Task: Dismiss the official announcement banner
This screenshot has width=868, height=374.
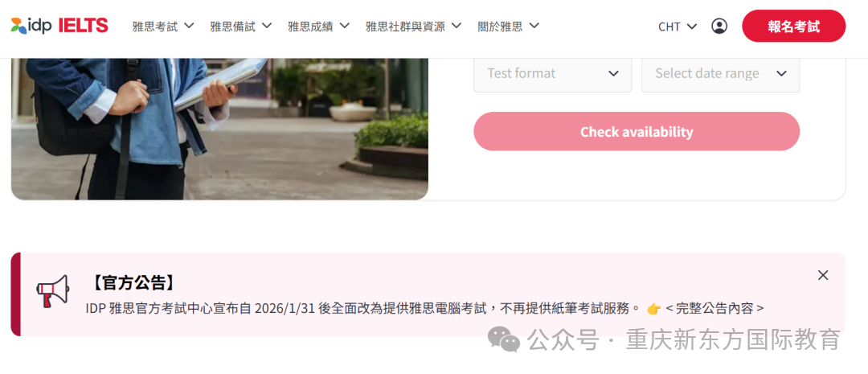Action: (x=823, y=275)
